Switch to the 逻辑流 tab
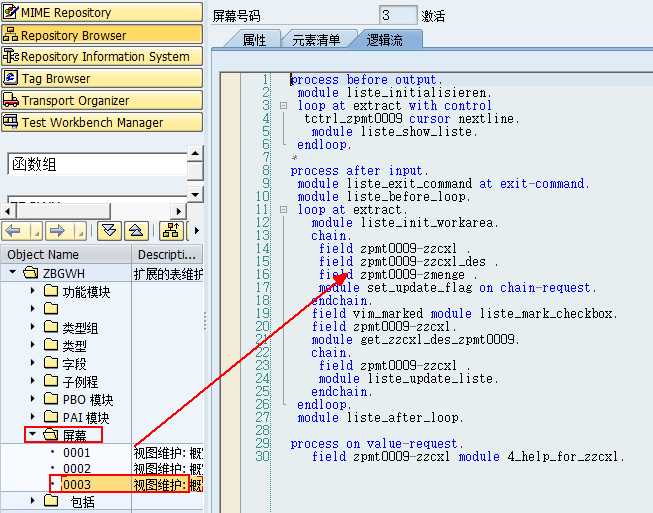Screen dimensions: 653x513 (x=384, y=40)
